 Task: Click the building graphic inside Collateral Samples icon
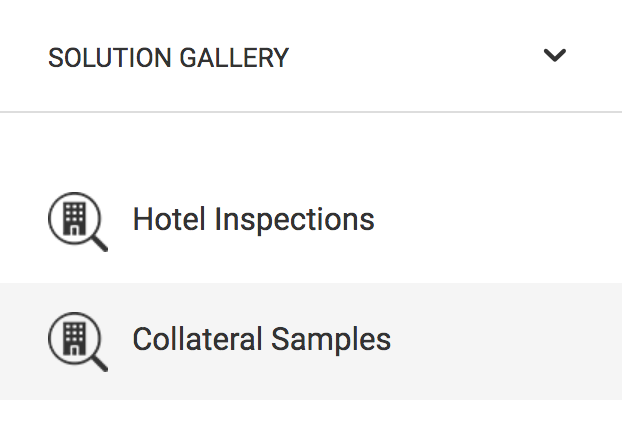(x=75, y=339)
